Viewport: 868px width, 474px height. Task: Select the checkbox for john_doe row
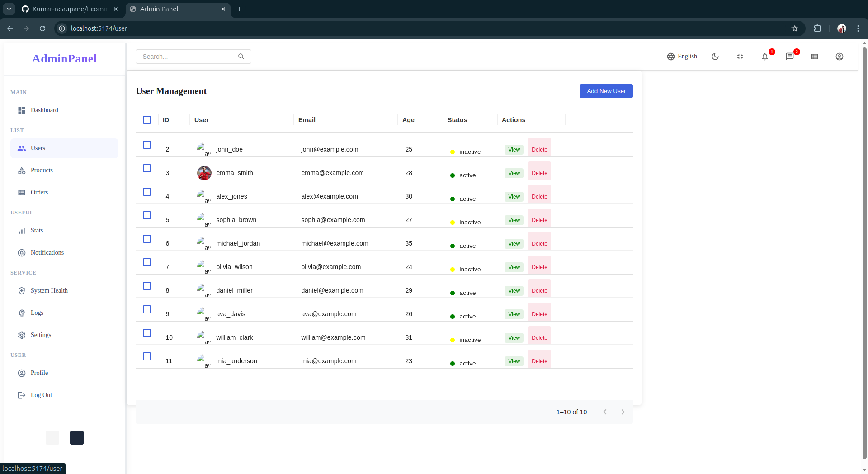click(147, 145)
